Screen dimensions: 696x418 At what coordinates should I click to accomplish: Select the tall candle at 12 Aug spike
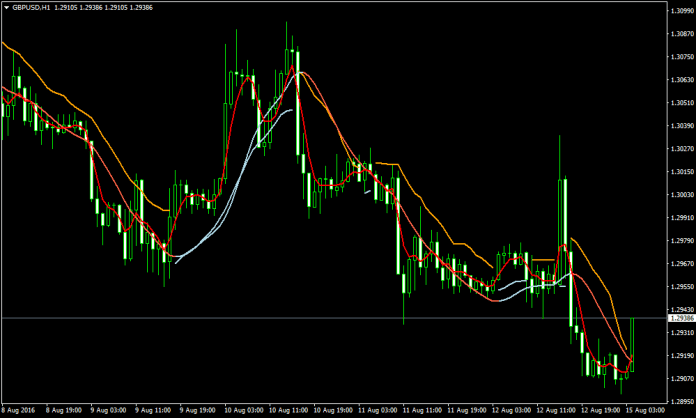pos(563,215)
